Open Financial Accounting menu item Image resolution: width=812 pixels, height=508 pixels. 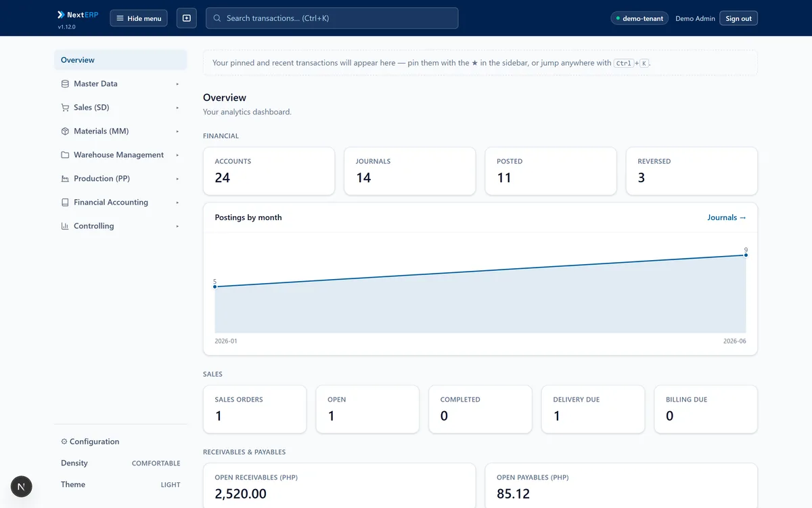click(120, 203)
